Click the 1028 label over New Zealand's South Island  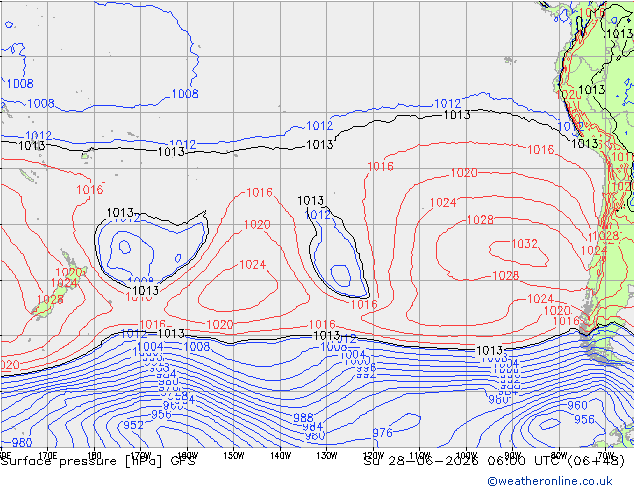pyautogui.click(x=50, y=300)
